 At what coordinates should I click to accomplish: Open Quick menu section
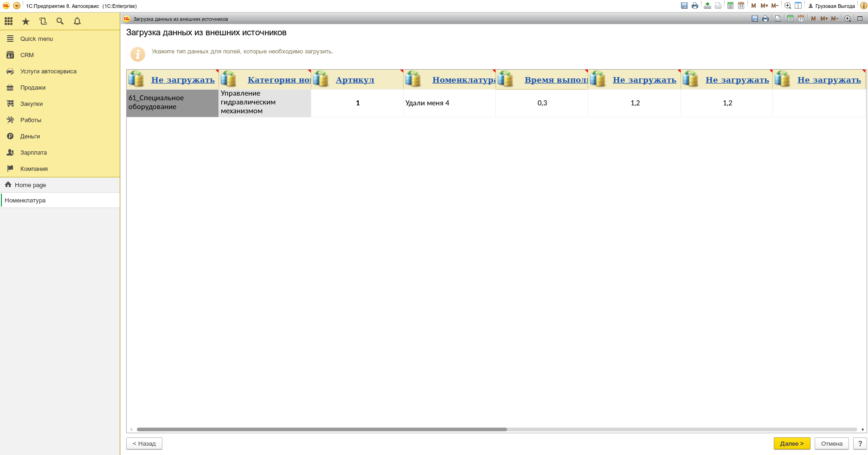[x=60, y=39]
